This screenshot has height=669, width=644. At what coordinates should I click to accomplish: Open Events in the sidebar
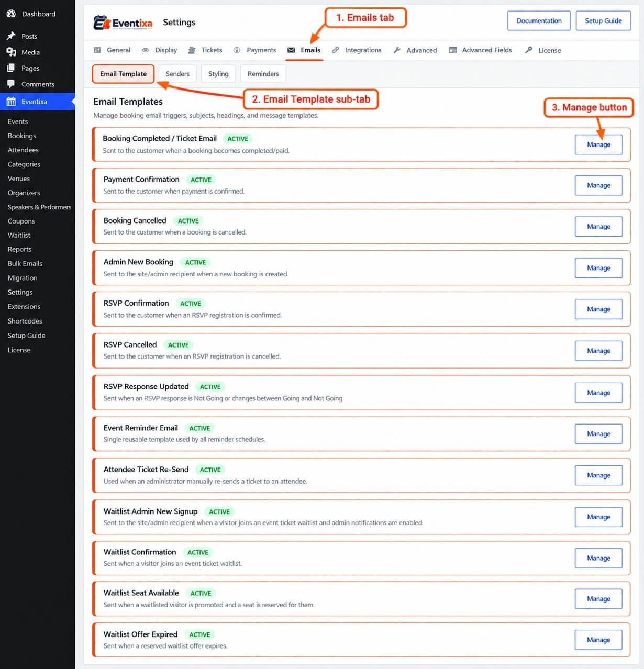pyautogui.click(x=18, y=121)
